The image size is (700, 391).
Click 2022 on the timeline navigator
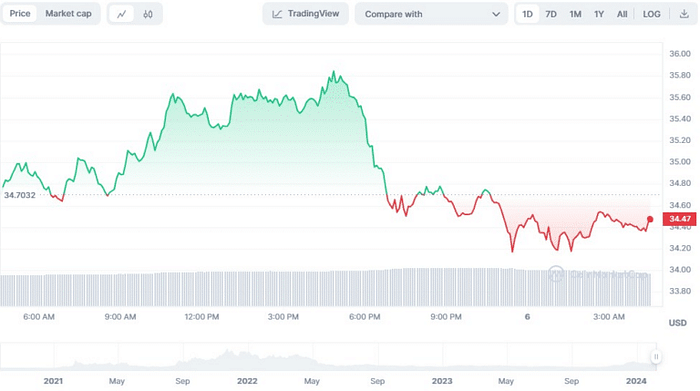point(247,381)
